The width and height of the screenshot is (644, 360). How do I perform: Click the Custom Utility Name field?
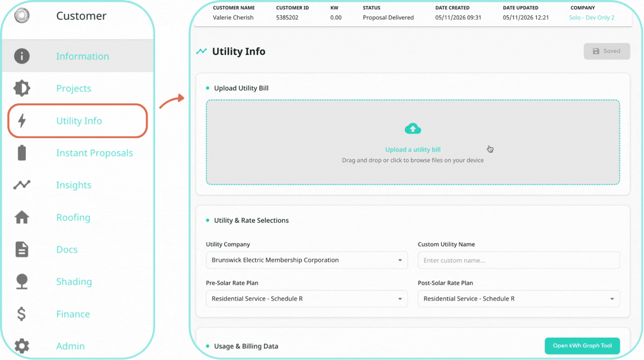coord(518,260)
